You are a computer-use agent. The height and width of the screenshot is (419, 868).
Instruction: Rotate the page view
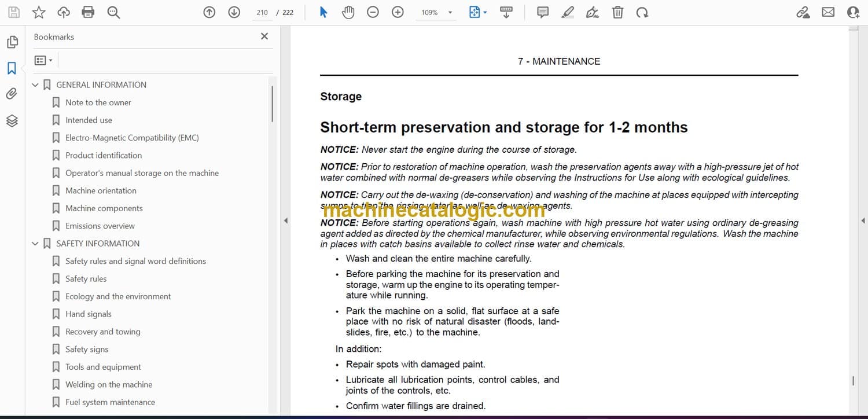[642, 12]
